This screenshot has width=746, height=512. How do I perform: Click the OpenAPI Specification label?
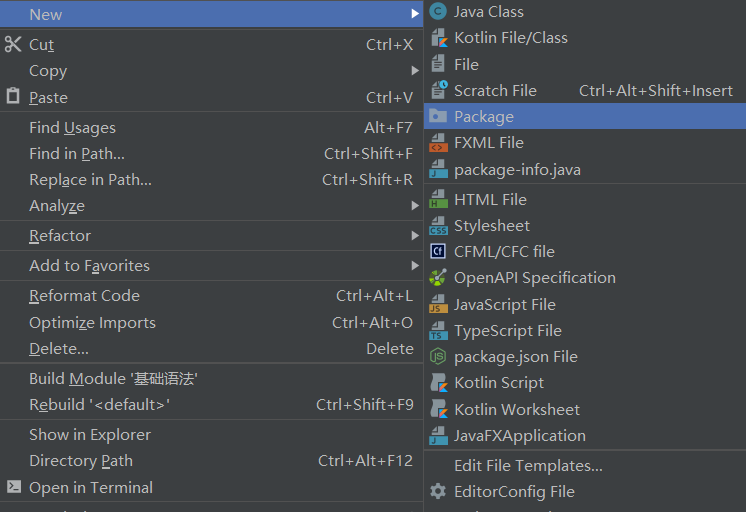tap(535, 278)
